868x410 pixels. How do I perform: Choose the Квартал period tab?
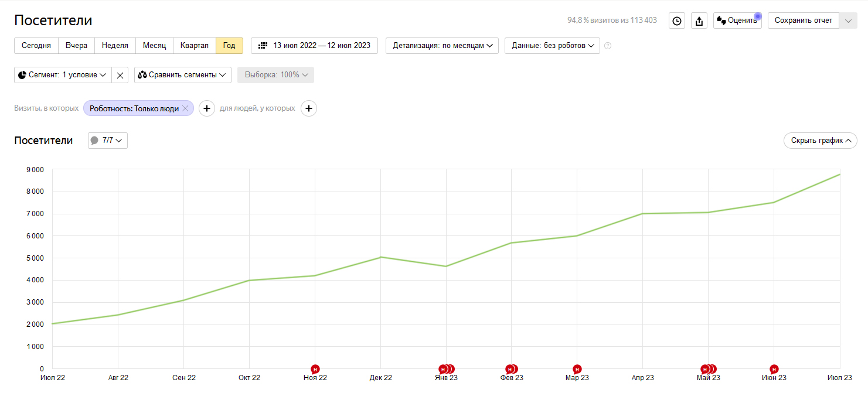pyautogui.click(x=194, y=46)
